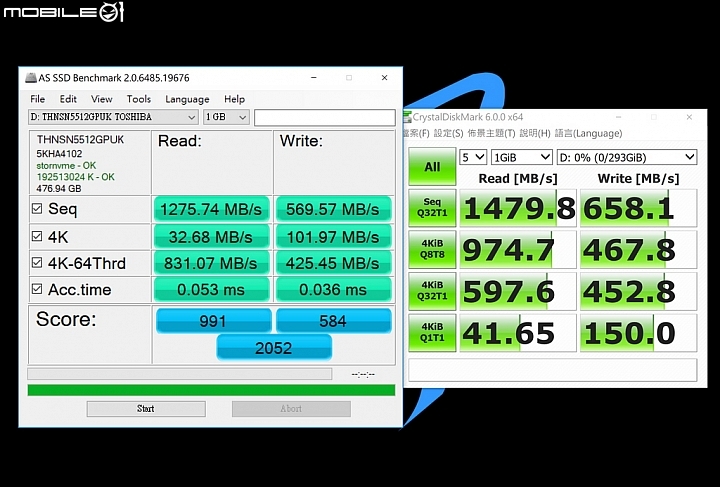
Task: Click the 192513024 K - OK alignment text
Action: pos(76,177)
